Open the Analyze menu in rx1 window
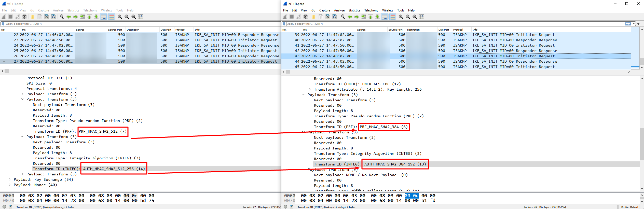 point(339,10)
